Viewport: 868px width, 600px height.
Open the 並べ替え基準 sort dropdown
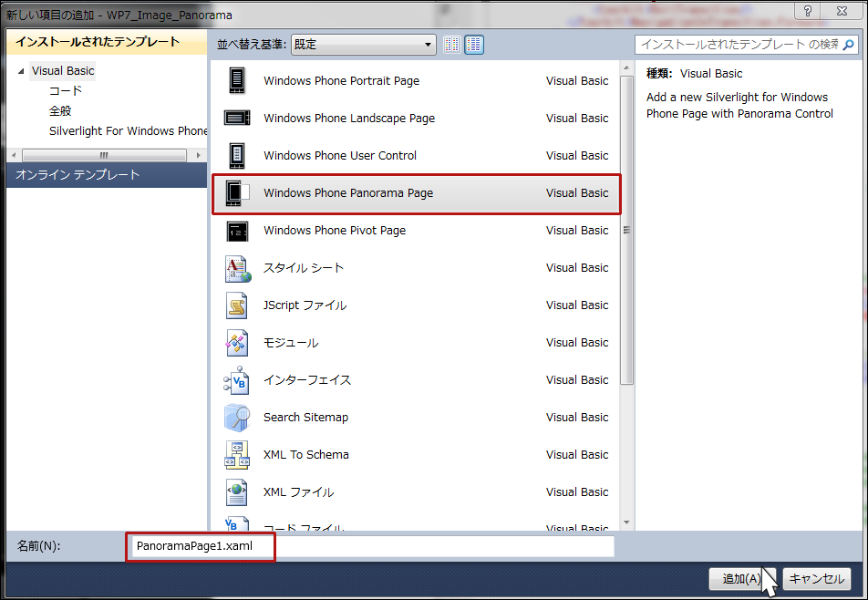coord(363,45)
